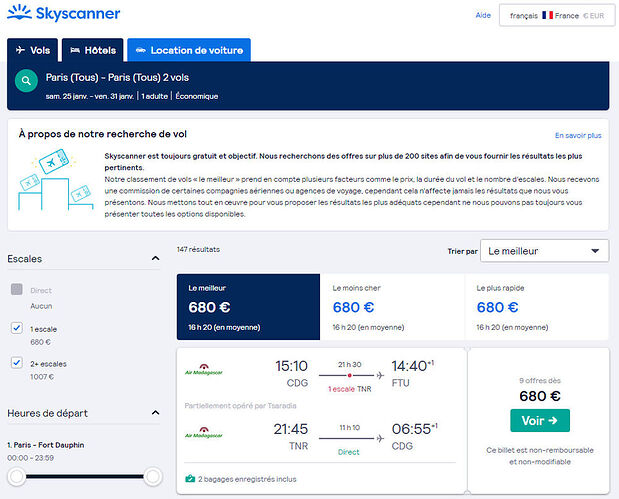
Task: Open the Aide link
Action: point(483,15)
